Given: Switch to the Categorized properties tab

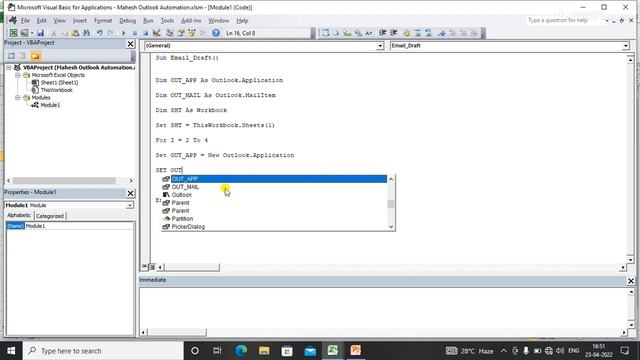Looking at the screenshot, I should coord(50,216).
